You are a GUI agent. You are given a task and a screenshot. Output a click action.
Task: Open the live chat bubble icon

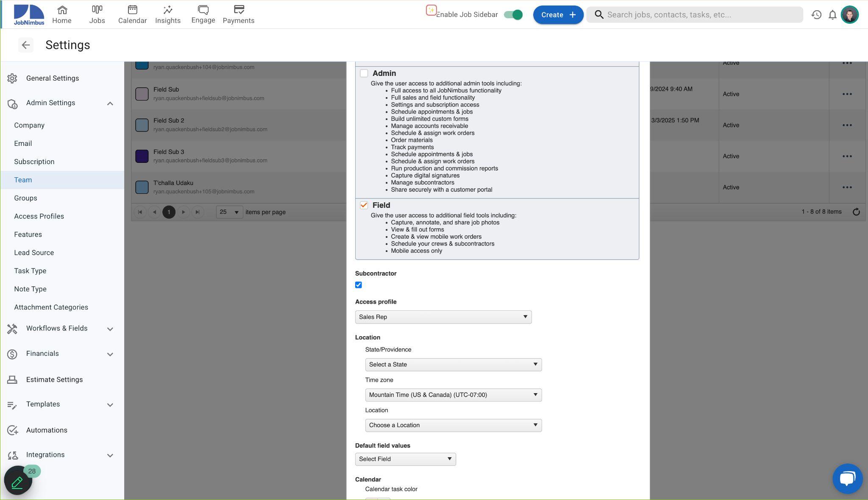click(x=847, y=479)
